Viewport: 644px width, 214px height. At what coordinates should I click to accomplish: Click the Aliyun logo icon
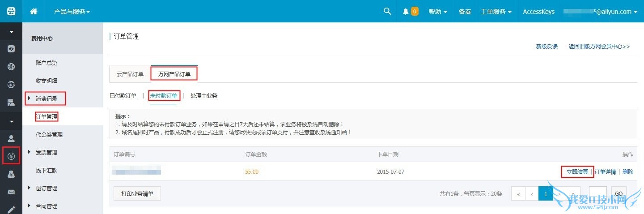(x=11, y=11)
